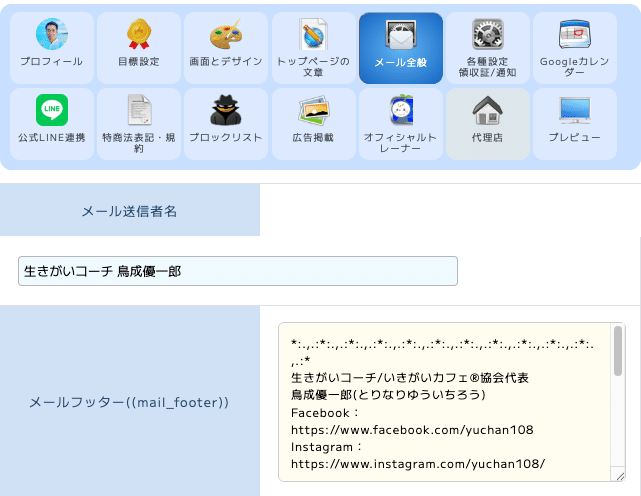Viewport: 641px width, 496px height.
Task: Open ブロックリスト spy icon
Action: (226, 110)
